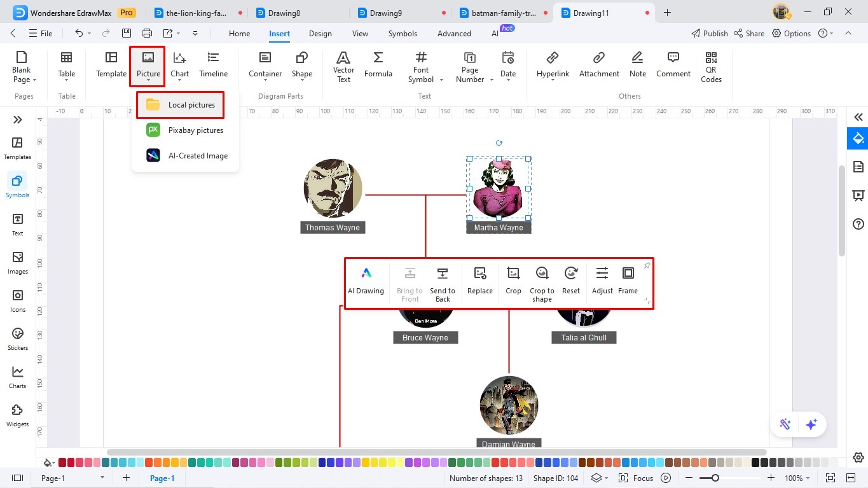Image resolution: width=868 pixels, height=488 pixels.
Task: Open the Formula editor
Action: pos(378,65)
